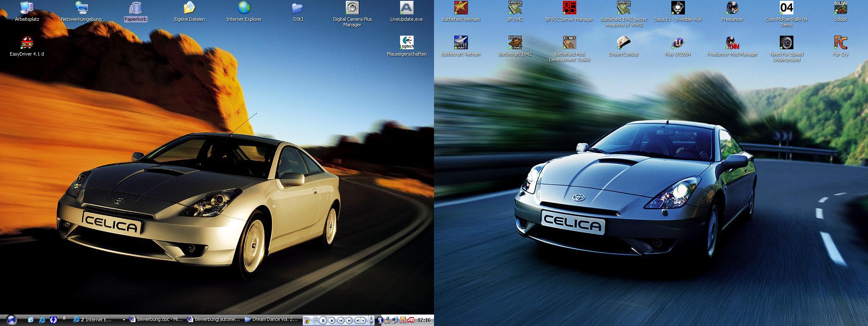Launch the Far Cry desktop icon
This screenshot has width=868, height=326.
coord(840,43)
